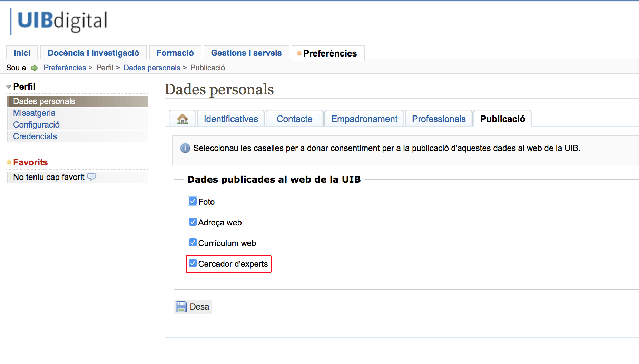Open Preferències breadcrumb link
This screenshot has width=639, height=364.
(x=65, y=68)
